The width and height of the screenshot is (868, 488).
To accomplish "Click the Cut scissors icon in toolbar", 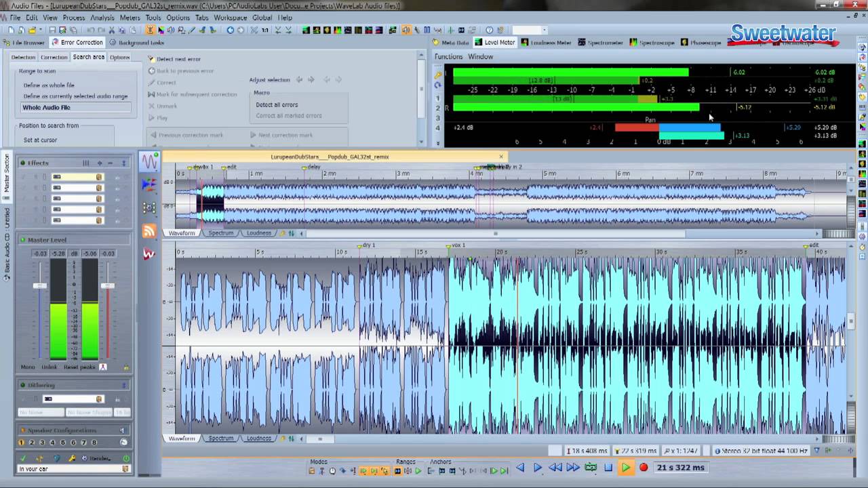I will tap(111, 30).
